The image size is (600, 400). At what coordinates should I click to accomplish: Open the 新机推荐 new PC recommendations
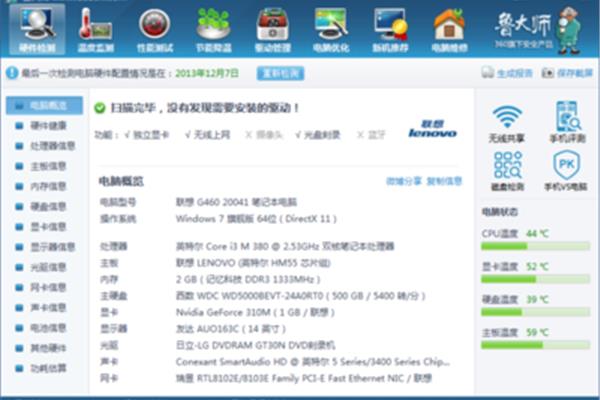tap(390, 30)
